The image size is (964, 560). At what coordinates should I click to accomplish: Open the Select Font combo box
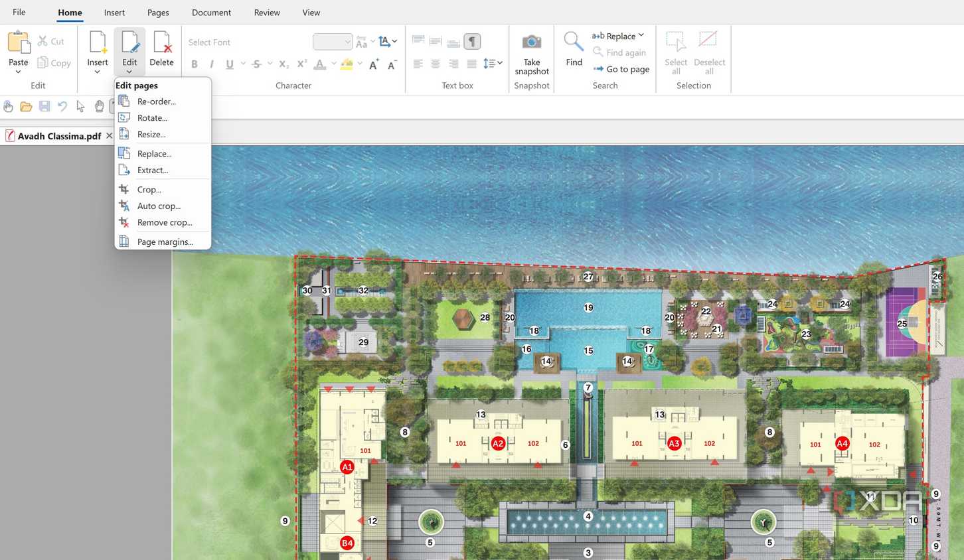(246, 42)
